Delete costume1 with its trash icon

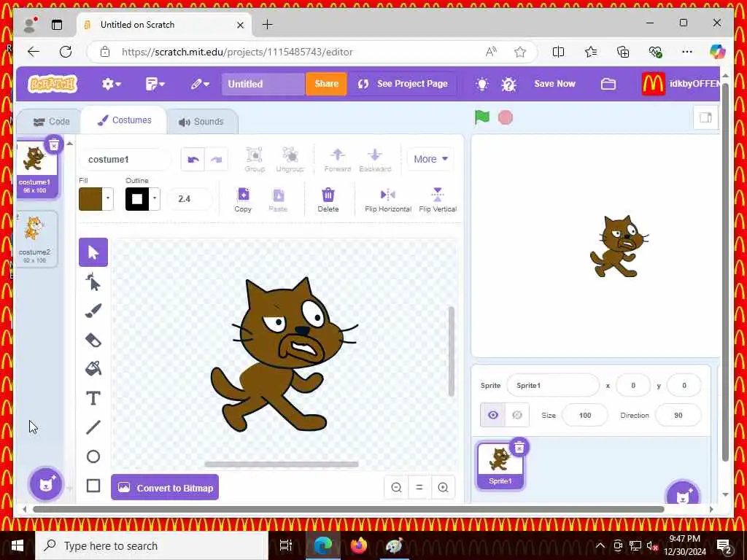click(x=54, y=145)
